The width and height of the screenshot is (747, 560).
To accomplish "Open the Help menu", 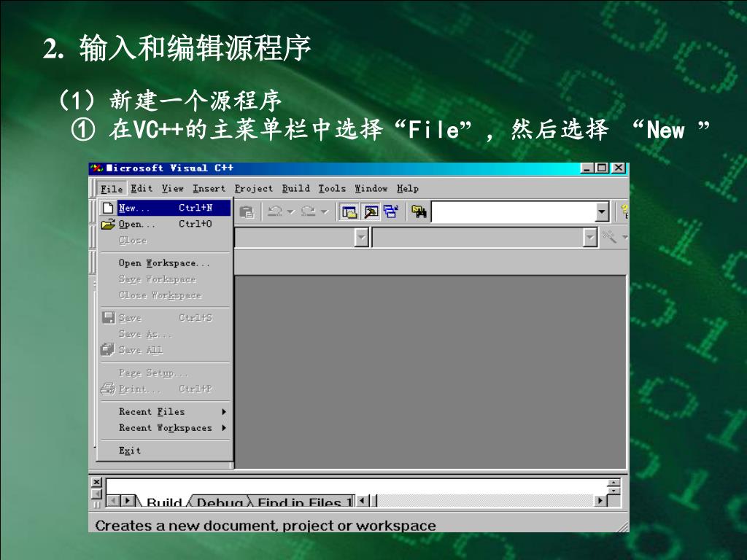I will (x=407, y=189).
